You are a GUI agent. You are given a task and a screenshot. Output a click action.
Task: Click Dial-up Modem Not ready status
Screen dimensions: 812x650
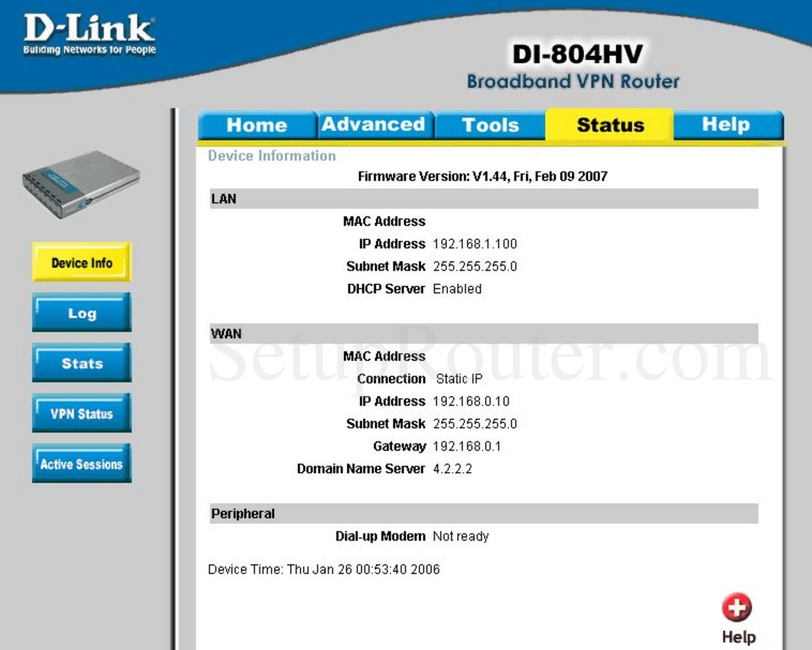click(461, 536)
